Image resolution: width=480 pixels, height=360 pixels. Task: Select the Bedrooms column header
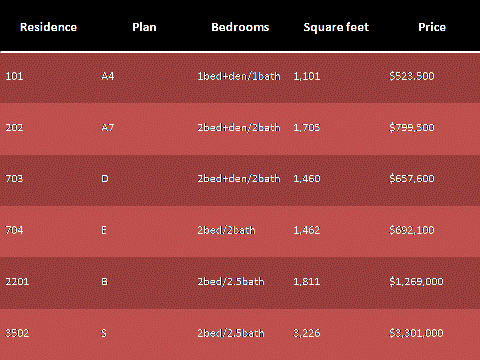point(240,27)
